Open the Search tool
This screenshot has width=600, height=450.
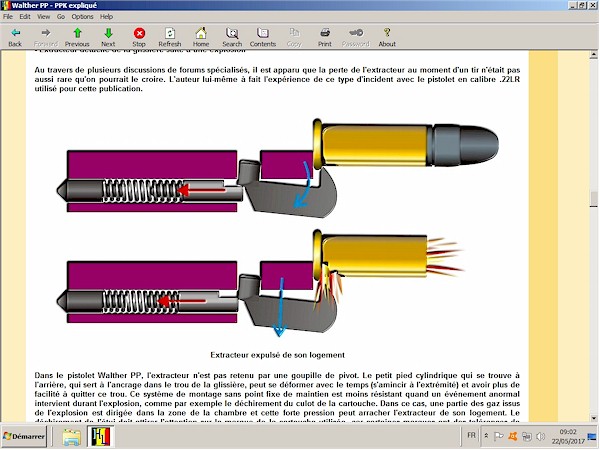232,33
